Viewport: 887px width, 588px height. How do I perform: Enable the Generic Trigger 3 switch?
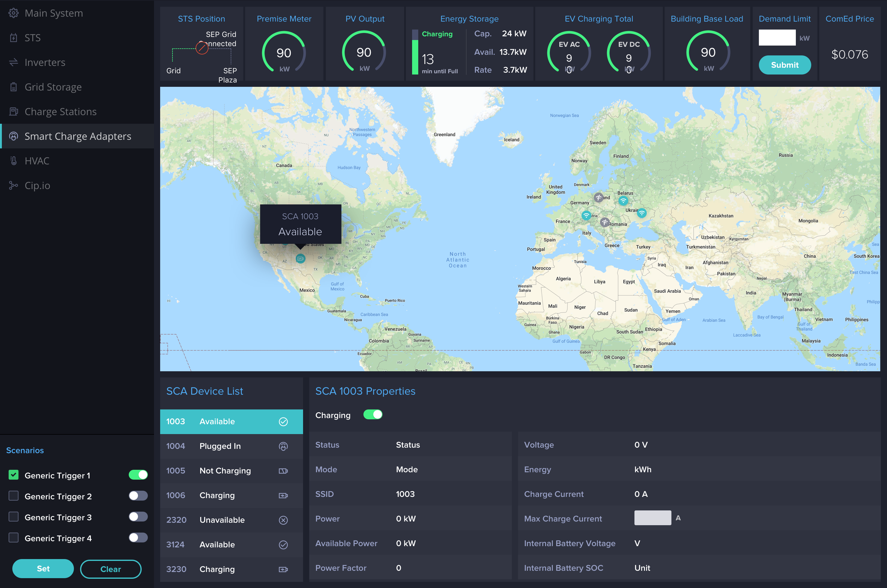(138, 517)
